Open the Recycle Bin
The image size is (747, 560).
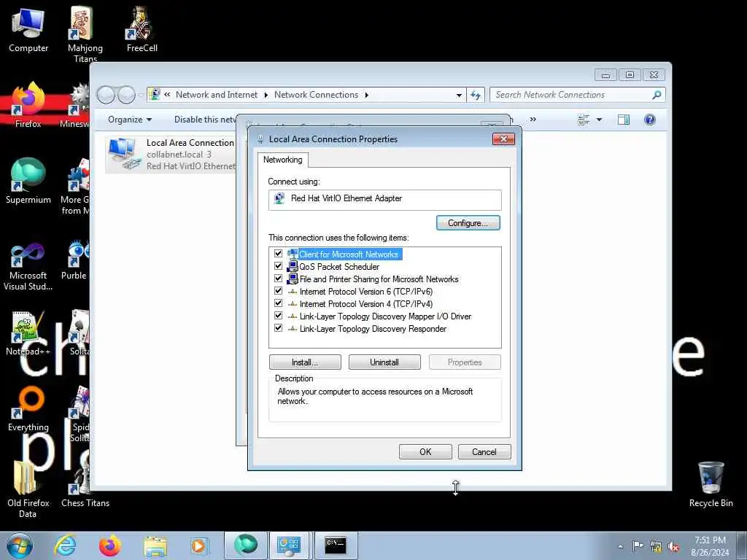711,484
